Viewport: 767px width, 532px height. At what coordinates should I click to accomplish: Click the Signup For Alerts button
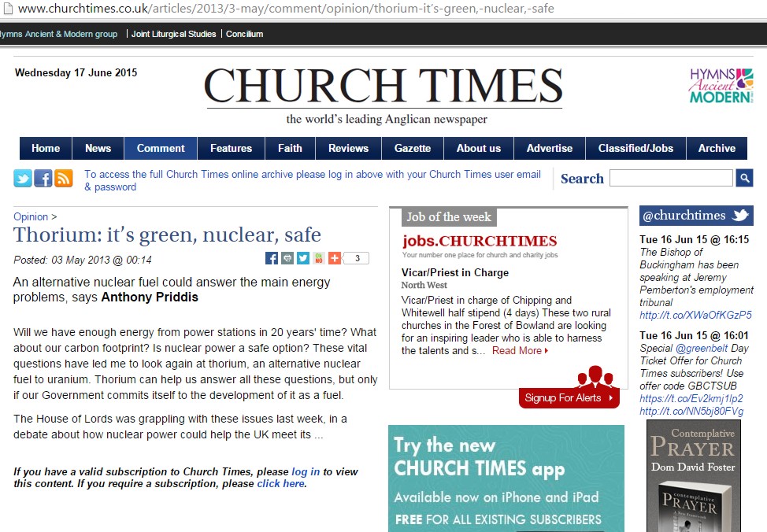[x=569, y=398]
